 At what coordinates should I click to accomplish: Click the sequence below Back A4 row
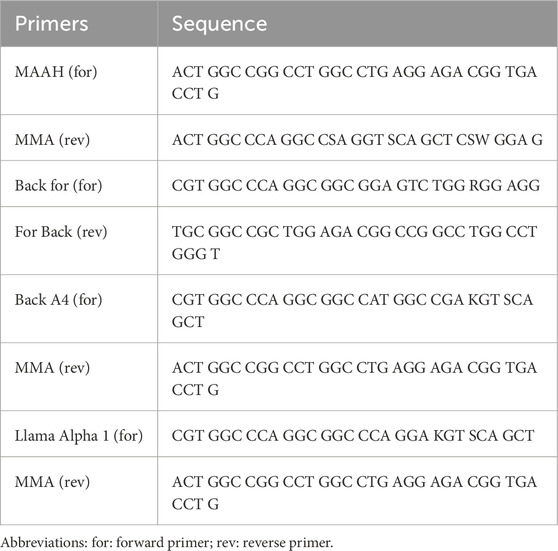[x=354, y=378]
